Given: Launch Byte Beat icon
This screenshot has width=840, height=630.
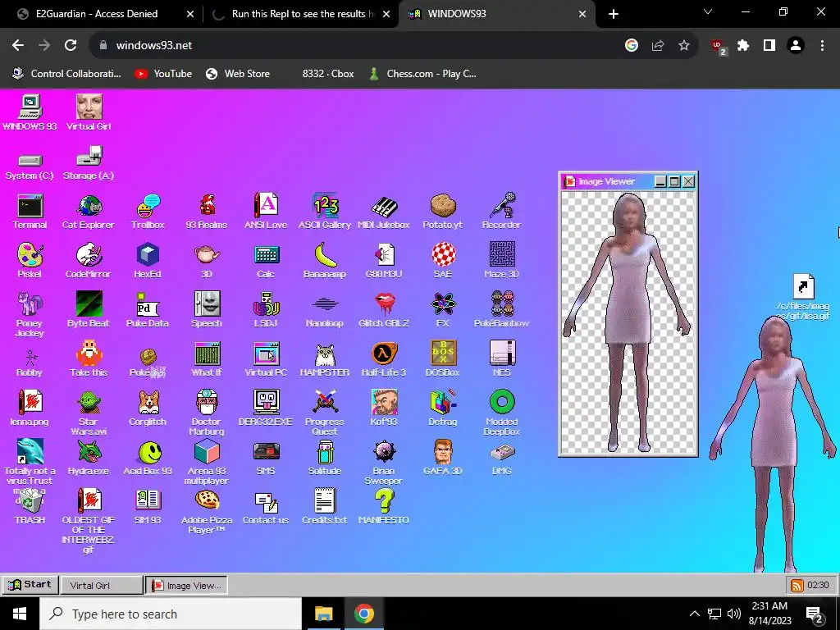Looking at the screenshot, I should 89,309.
